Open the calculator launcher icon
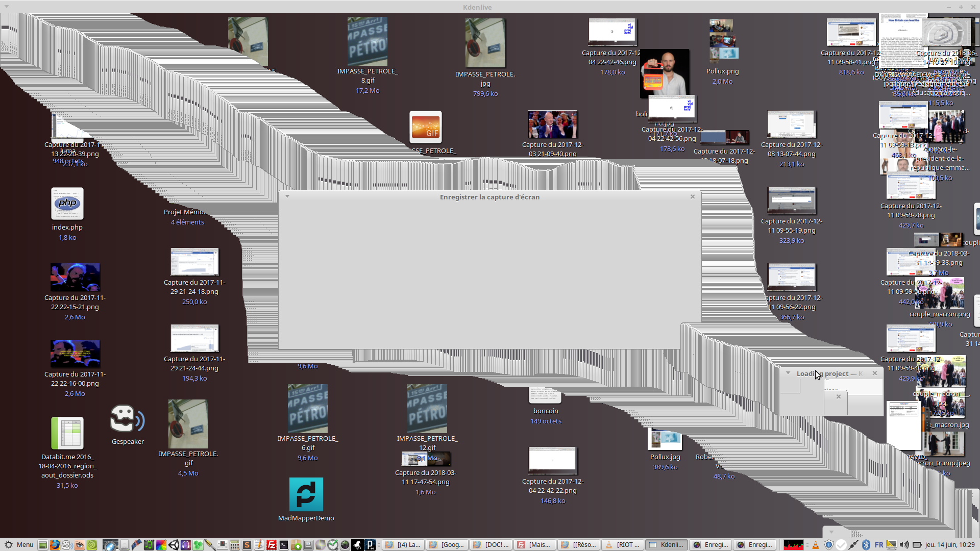Viewport: 980px width, 551px height. [234, 545]
